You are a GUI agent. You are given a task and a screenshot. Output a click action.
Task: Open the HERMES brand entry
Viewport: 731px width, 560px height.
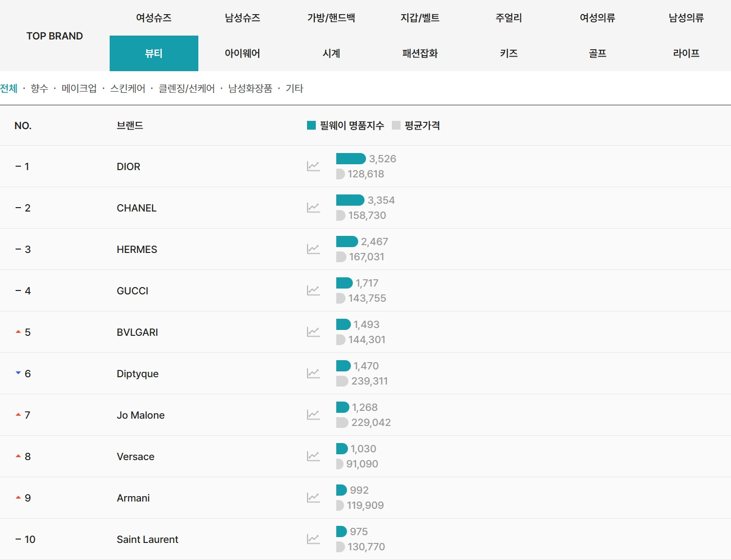pyautogui.click(x=137, y=250)
